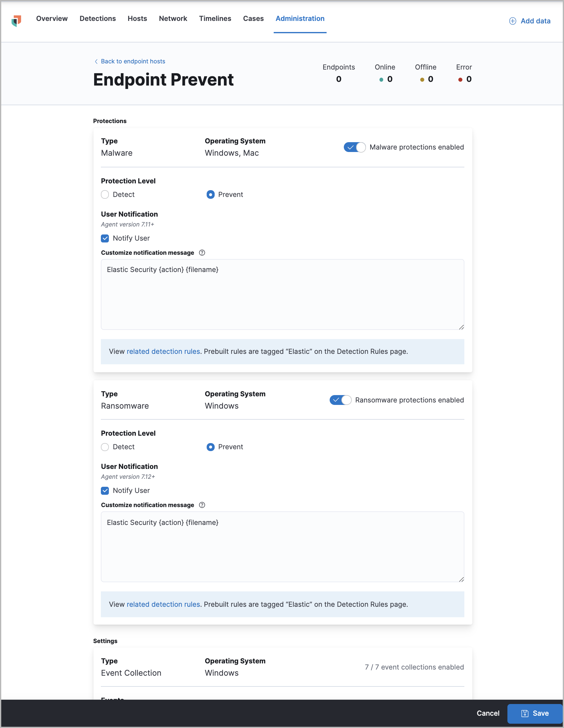Select Detect protection level for Malware

(105, 194)
